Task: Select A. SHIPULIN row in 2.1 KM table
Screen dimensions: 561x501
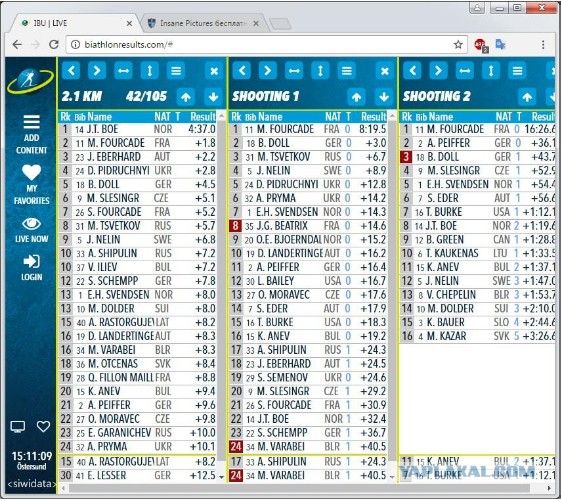Action: (137, 254)
